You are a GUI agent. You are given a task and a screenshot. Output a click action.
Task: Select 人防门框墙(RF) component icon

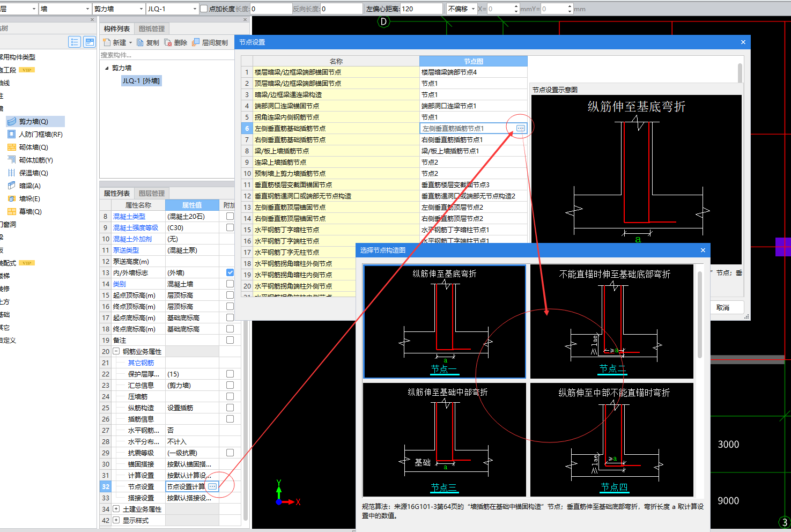[11, 135]
